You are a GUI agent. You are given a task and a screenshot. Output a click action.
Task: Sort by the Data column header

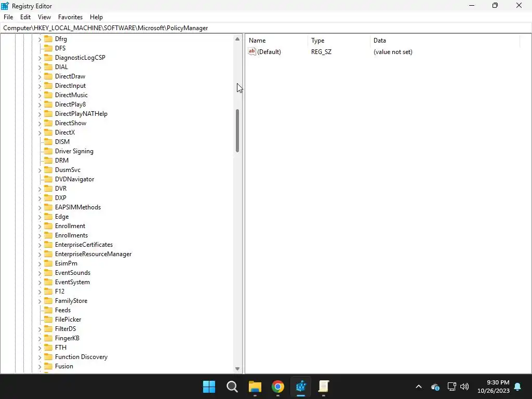445,41
